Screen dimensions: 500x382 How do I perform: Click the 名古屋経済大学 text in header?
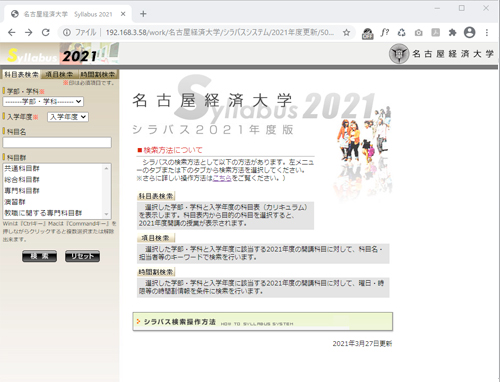pos(453,54)
